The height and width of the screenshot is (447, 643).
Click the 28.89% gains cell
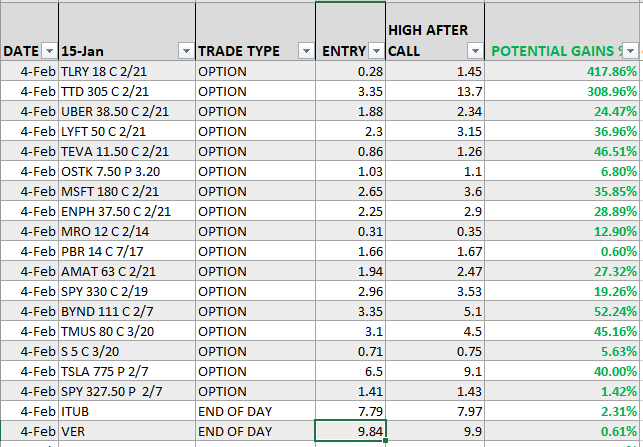point(562,211)
